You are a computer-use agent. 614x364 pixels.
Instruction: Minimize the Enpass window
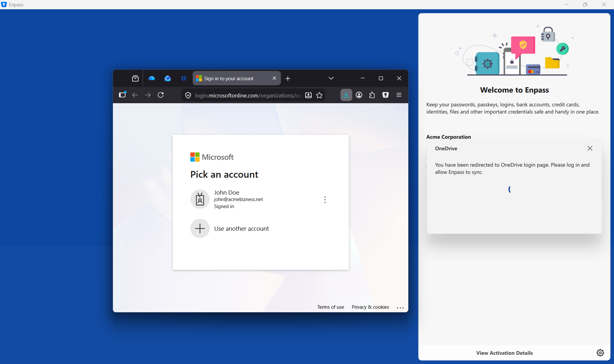click(x=567, y=4)
